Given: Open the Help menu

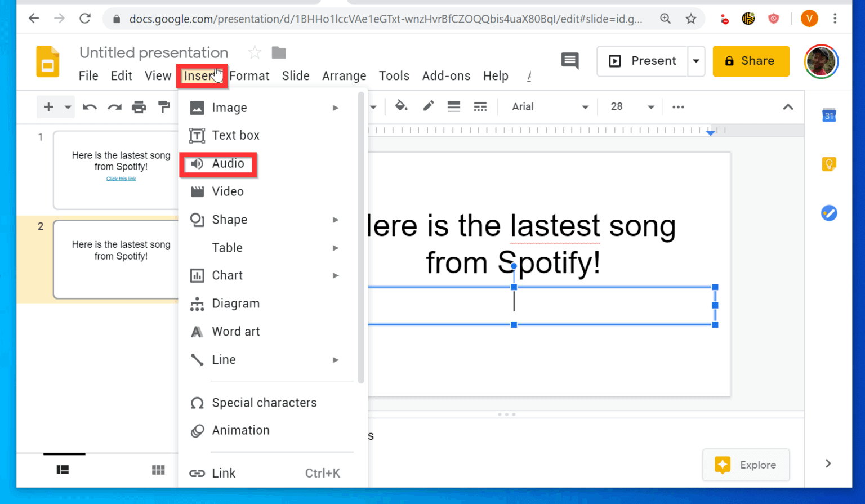Looking at the screenshot, I should tap(496, 76).
